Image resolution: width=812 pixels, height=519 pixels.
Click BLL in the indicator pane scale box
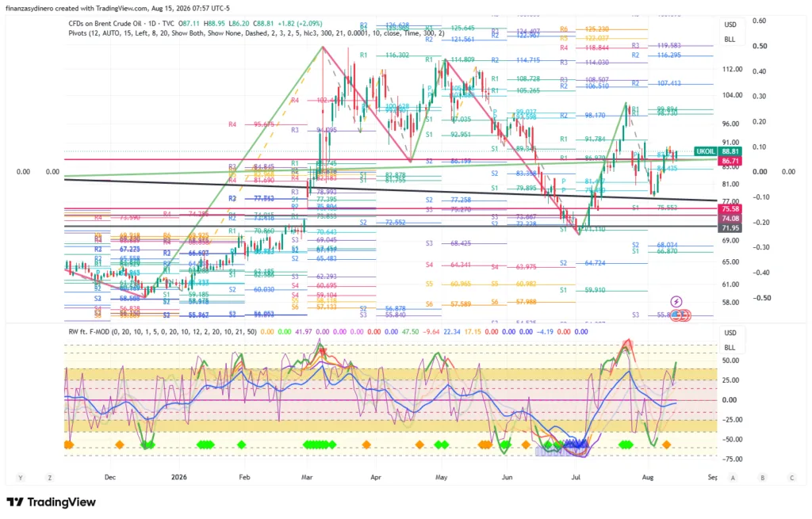[730, 347]
